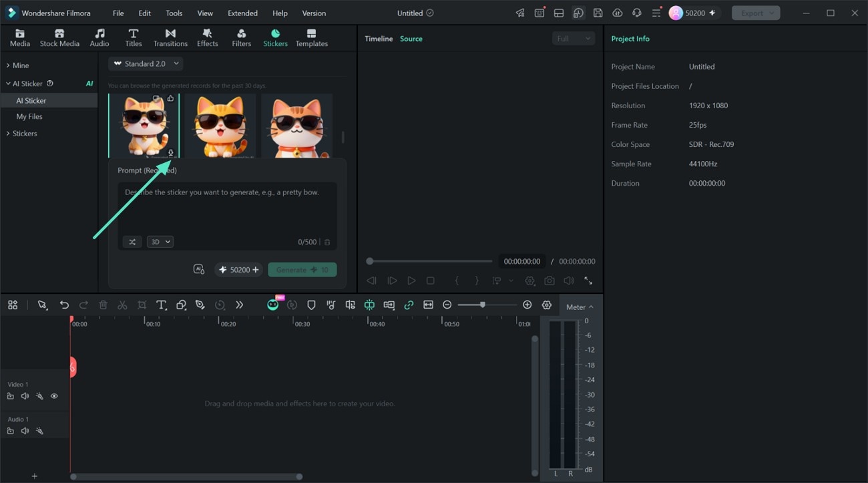
Task: Click the Generate button
Action: tap(302, 270)
